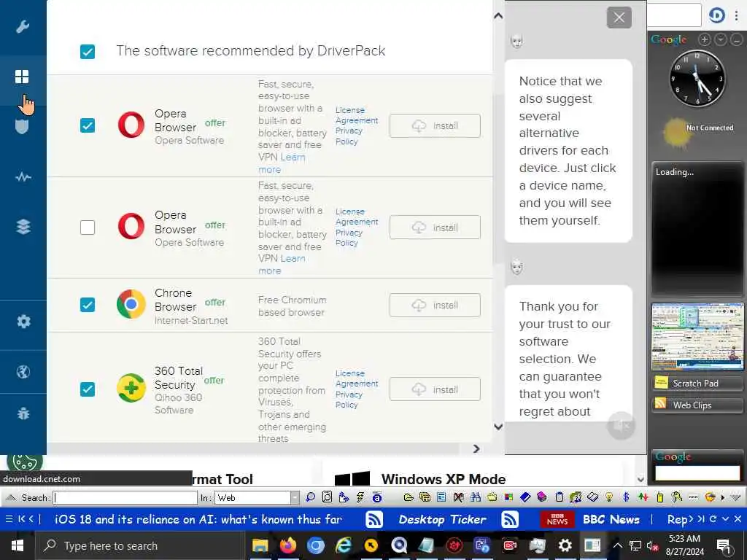This screenshot has width=747, height=560.
Task: Click the Opera logo in first row
Action: pos(131,125)
